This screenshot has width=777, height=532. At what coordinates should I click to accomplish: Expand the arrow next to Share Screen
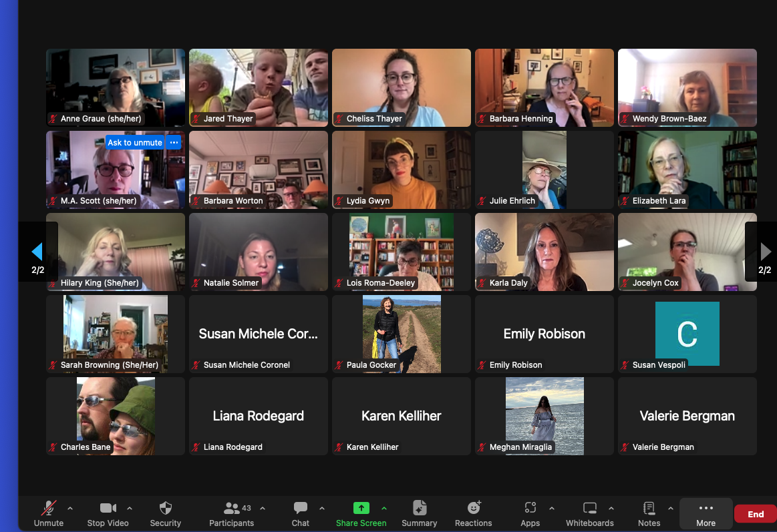(x=384, y=508)
